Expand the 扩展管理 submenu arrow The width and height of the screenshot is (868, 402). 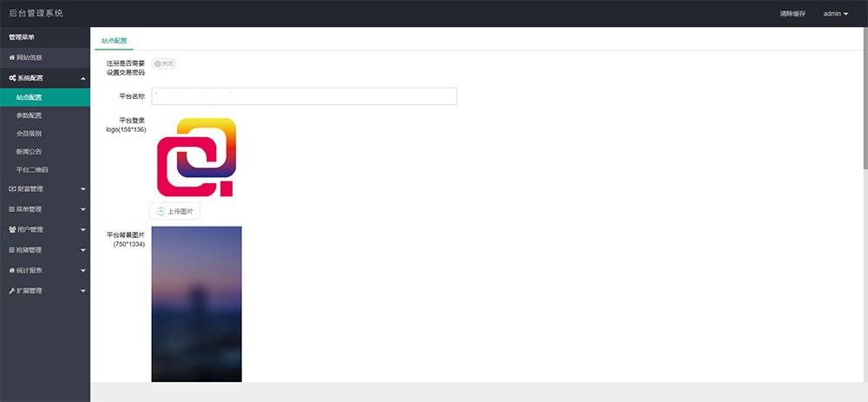(83, 291)
